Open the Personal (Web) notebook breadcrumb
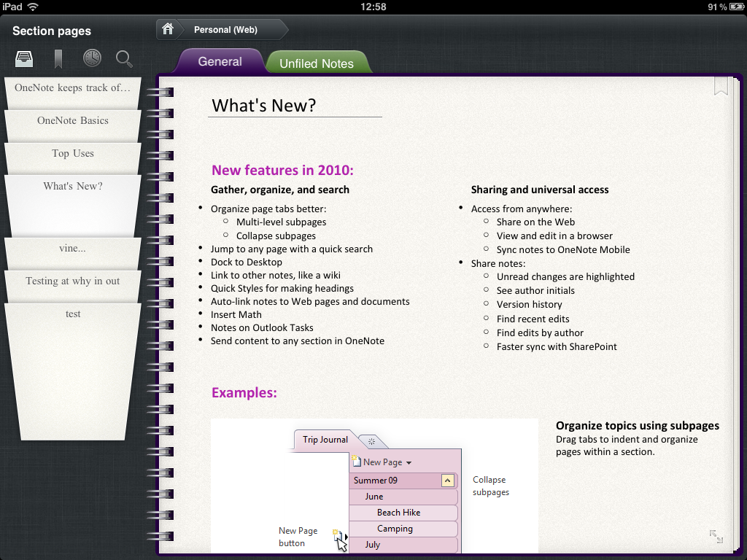This screenshot has height=560, width=747. [x=225, y=29]
